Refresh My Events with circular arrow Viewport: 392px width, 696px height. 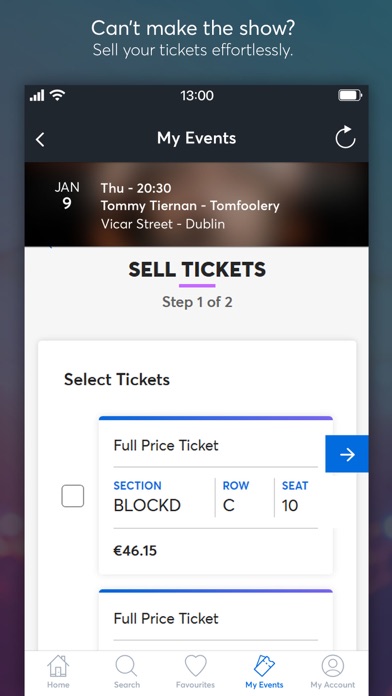[345, 137]
